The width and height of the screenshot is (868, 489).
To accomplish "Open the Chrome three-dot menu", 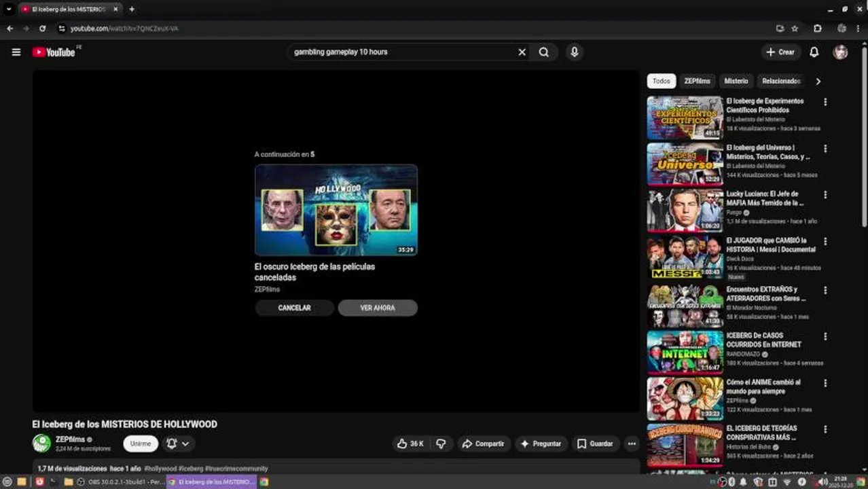I will tap(859, 29).
